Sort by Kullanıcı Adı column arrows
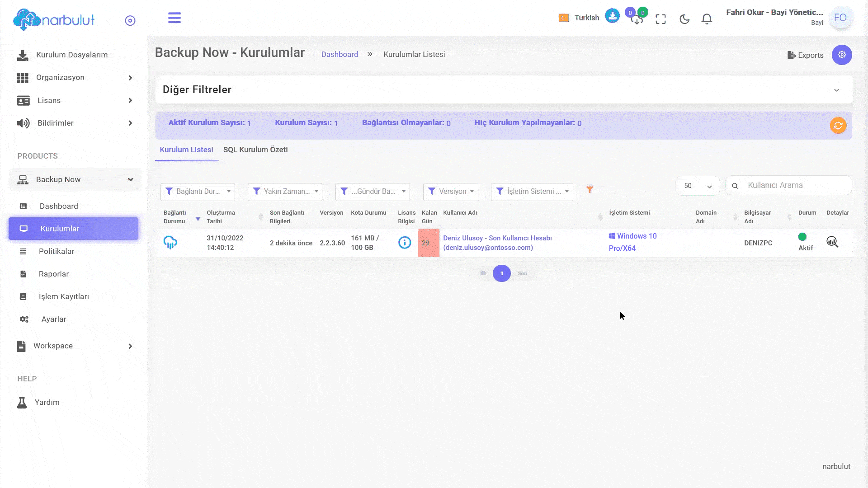This screenshot has height=488, width=868. click(x=600, y=217)
